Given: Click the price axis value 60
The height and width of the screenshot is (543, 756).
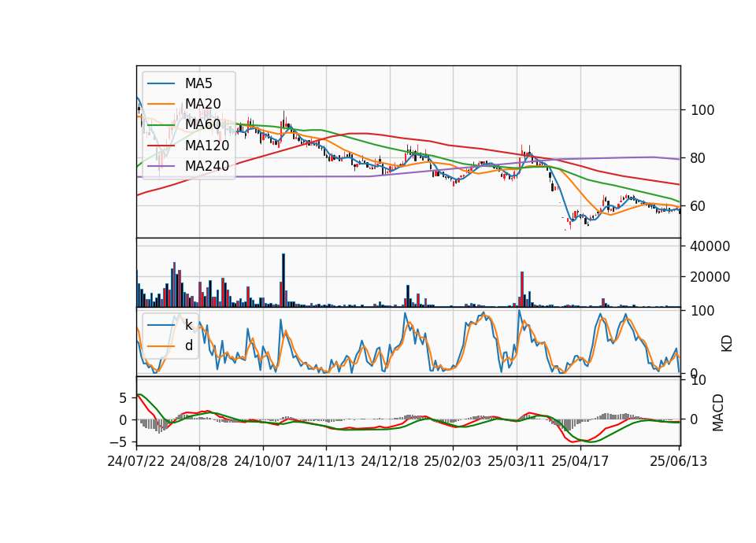Looking at the screenshot, I should tap(699, 206).
